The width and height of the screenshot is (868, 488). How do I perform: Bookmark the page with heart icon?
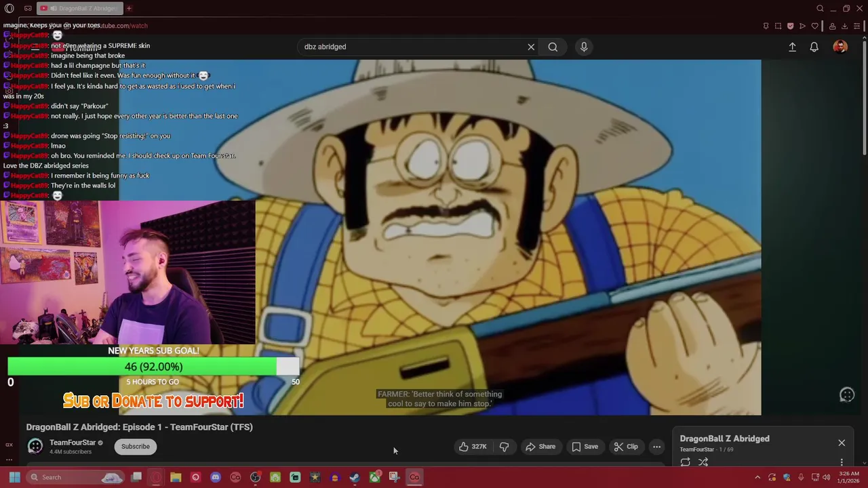pos(814,26)
